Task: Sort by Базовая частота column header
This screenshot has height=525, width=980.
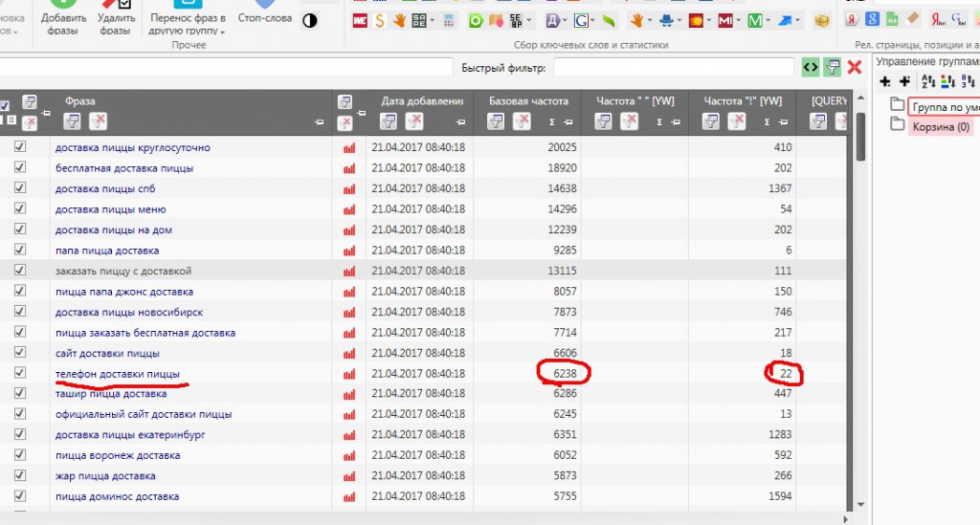Action: pos(528,100)
